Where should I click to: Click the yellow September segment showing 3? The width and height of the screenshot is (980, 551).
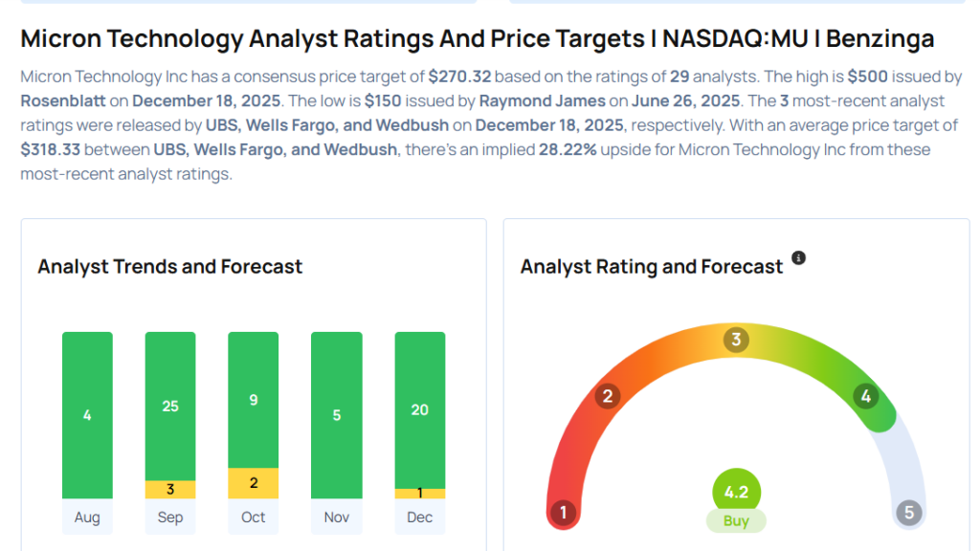coord(170,489)
